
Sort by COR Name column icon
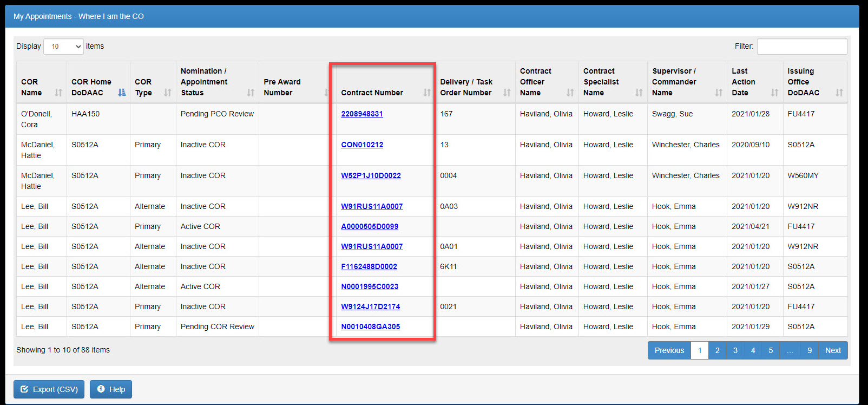click(x=58, y=93)
